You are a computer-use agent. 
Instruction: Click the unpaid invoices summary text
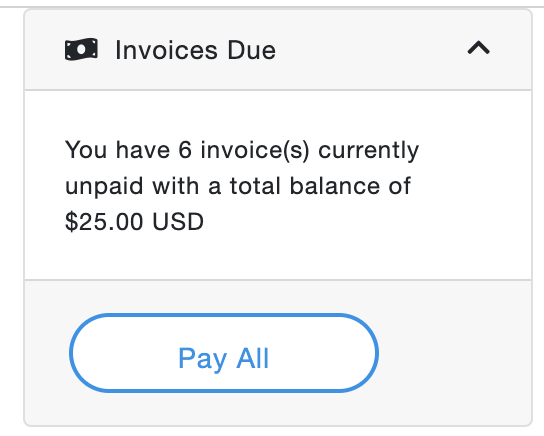pyautogui.click(x=242, y=186)
